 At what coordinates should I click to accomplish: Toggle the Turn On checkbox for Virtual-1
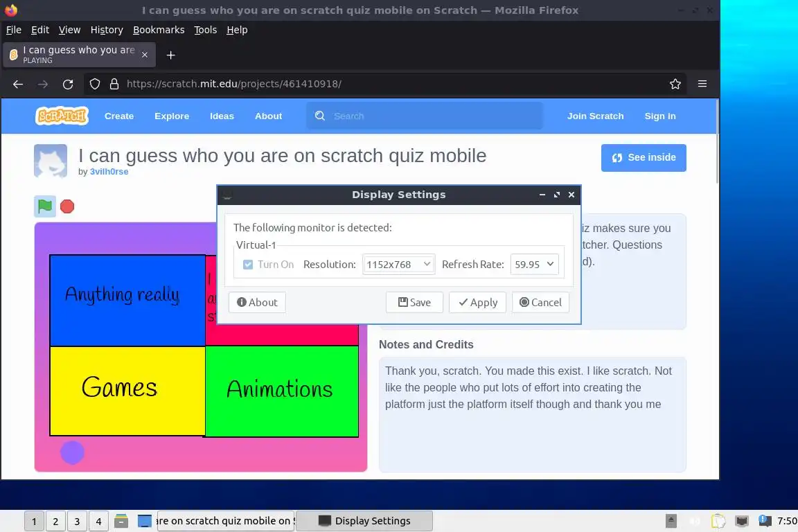point(248,264)
